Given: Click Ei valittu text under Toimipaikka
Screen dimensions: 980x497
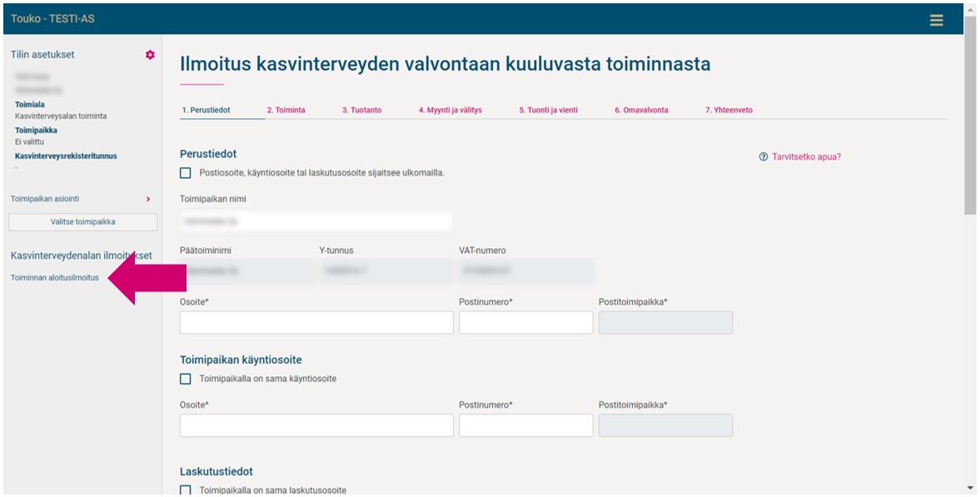Looking at the screenshot, I should [29, 142].
